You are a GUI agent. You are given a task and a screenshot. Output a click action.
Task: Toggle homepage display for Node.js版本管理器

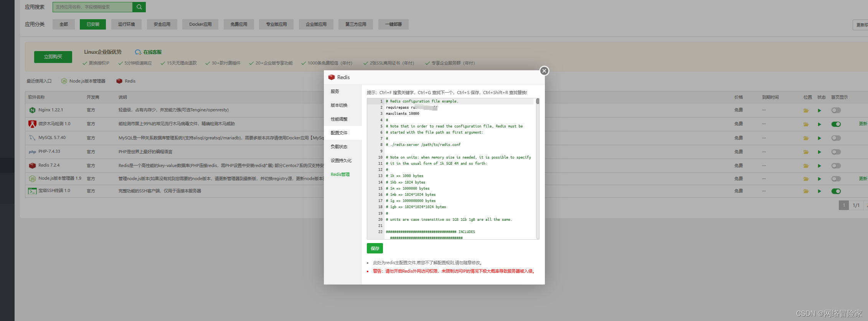click(x=836, y=179)
